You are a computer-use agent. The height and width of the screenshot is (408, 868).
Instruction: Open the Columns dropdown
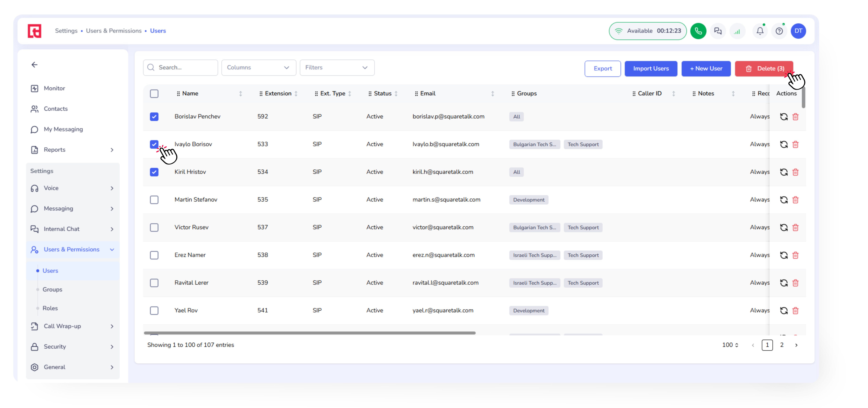tap(258, 68)
